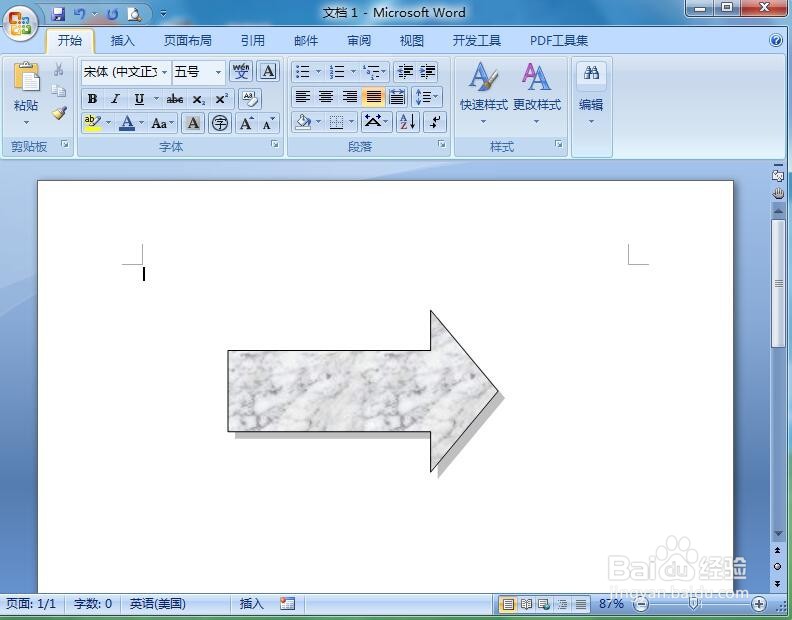Toggle justify alignment
This screenshot has width=792, height=620.
click(373, 97)
